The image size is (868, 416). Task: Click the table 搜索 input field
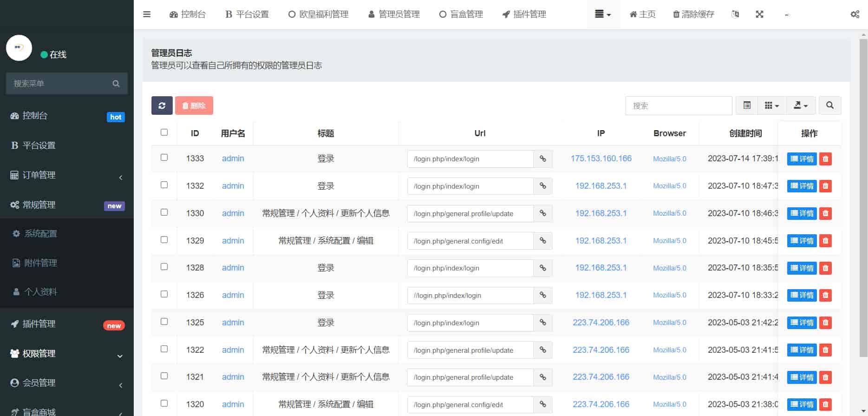pos(678,106)
